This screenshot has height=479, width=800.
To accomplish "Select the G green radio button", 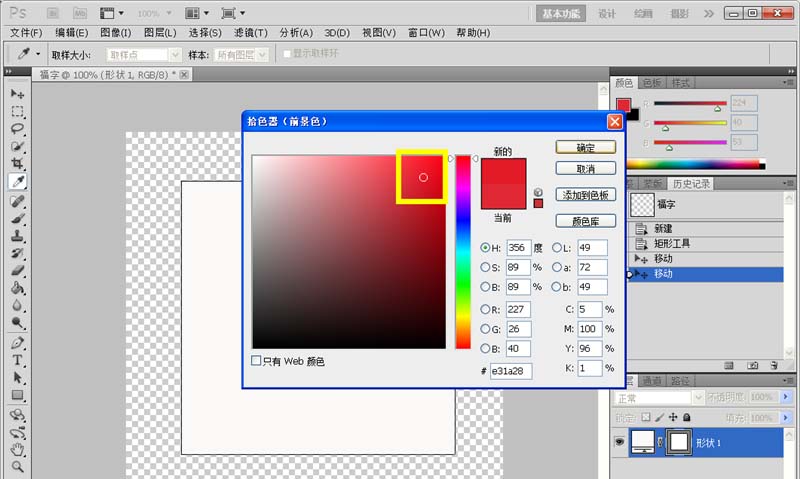I will click(485, 329).
